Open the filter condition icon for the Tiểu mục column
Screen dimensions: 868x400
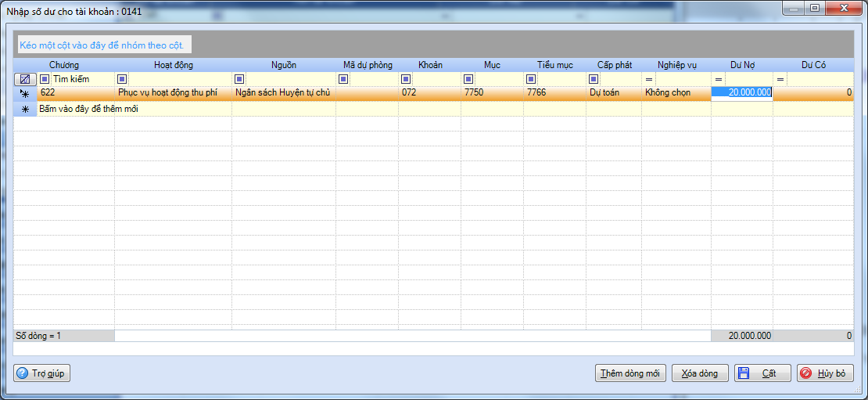click(531, 79)
